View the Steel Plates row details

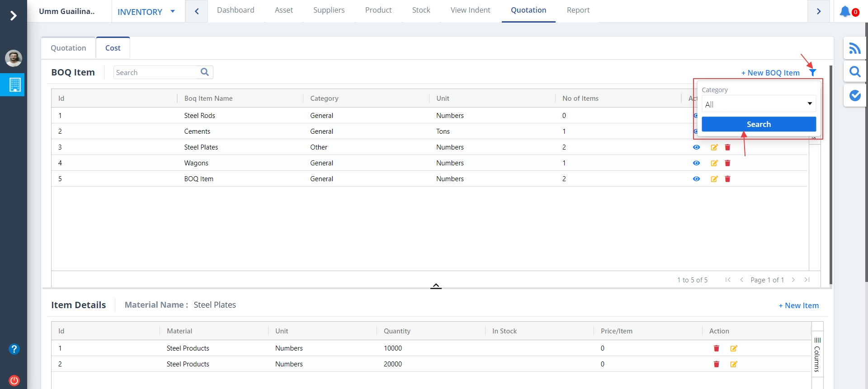[696, 147]
